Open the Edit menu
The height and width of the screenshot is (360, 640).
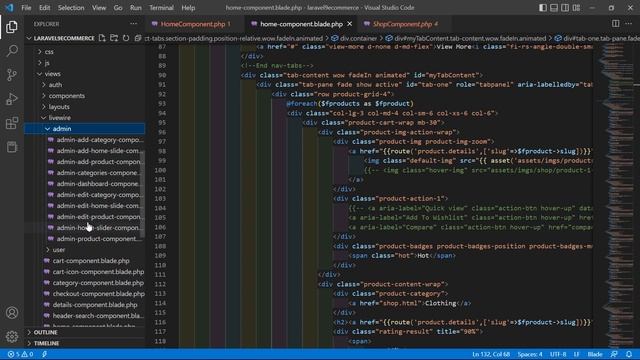(44, 7)
